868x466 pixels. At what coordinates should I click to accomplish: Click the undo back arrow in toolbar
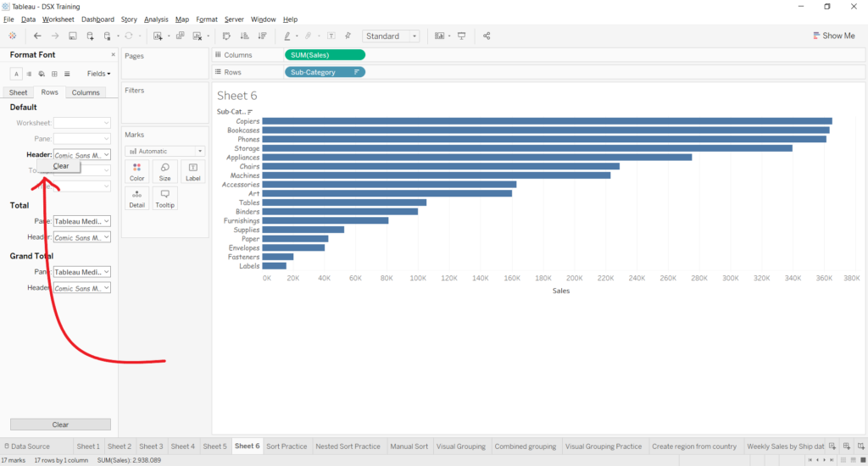click(x=37, y=36)
